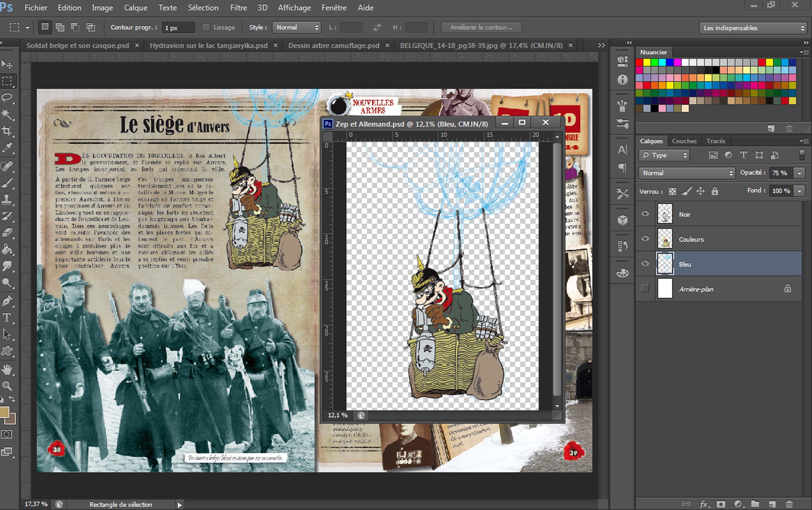The image size is (812, 510).
Task: Click the Améliorer le contour button
Action: (x=481, y=27)
